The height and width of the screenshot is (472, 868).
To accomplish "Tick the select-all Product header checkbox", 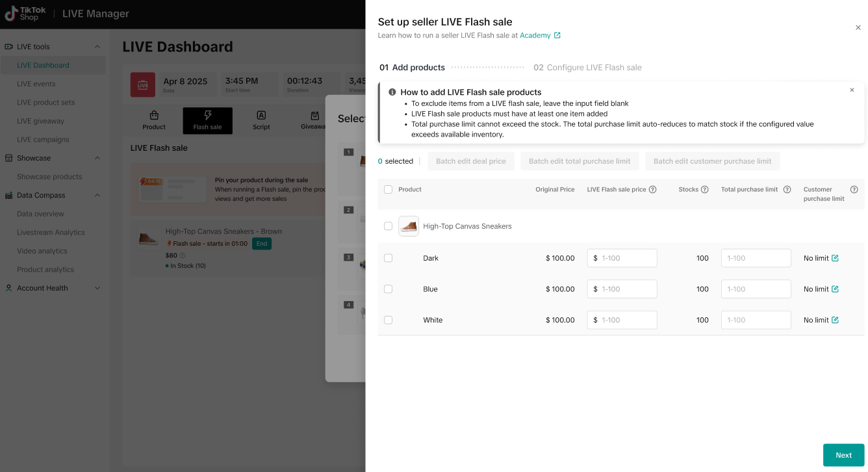I will 388,190.
